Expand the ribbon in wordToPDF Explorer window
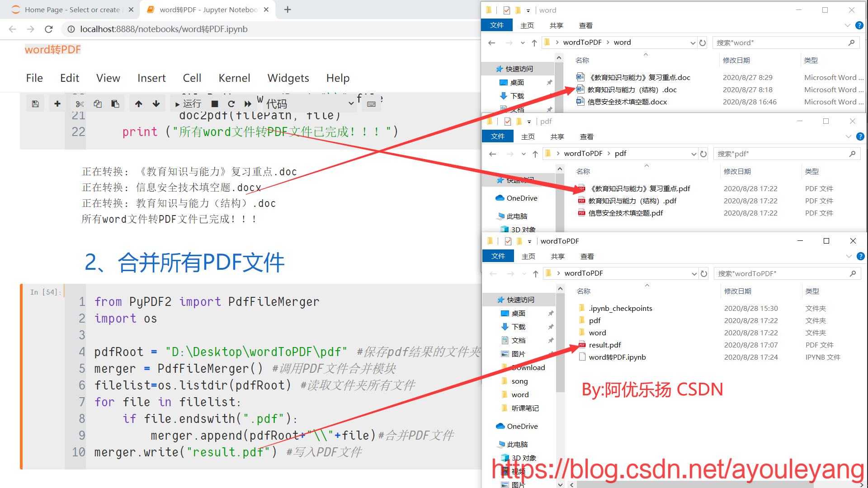The width and height of the screenshot is (868, 488). point(849,257)
